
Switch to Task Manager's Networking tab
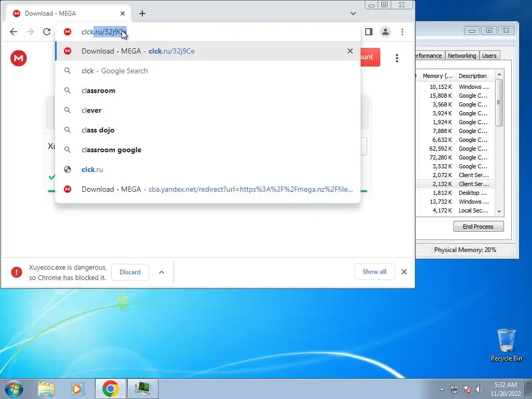click(461, 56)
